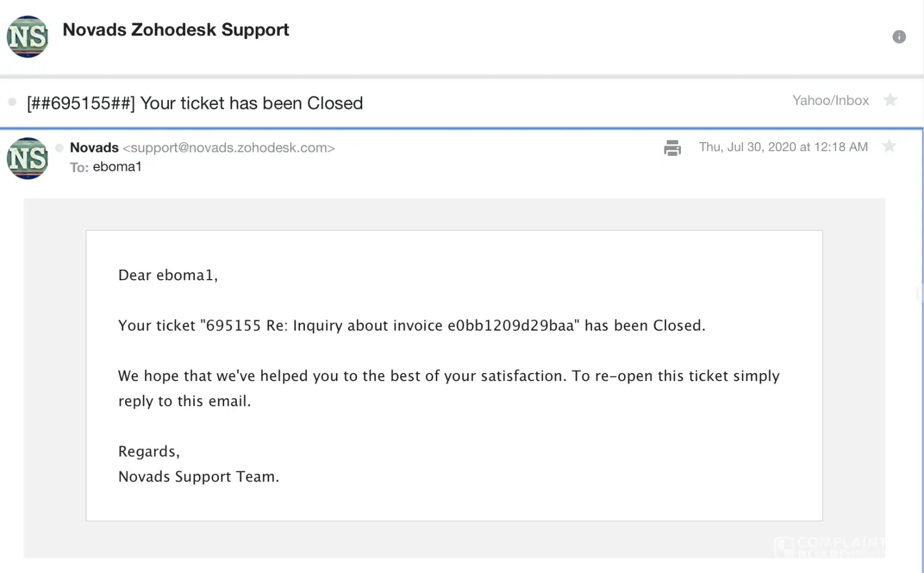Click the Novads sender name
This screenshot has width=924, height=573.
click(94, 147)
